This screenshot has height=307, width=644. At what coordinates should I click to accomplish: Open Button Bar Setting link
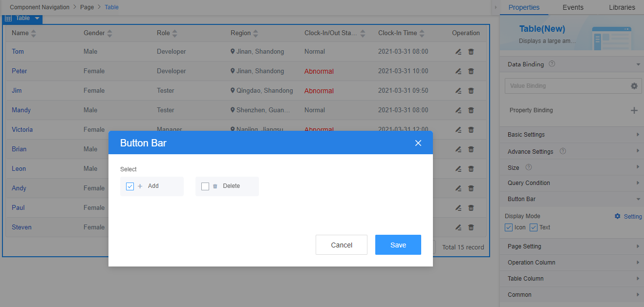[628, 216]
